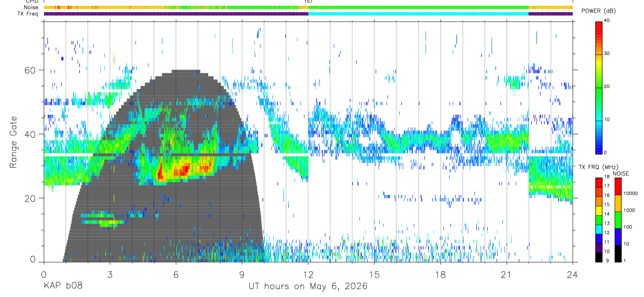Click the 1000 label on the noise legend
644x297 pixels.
click(630, 210)
